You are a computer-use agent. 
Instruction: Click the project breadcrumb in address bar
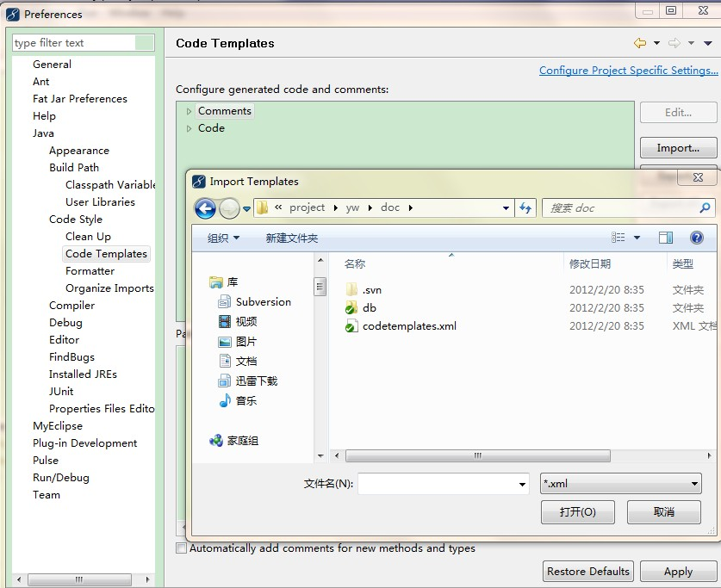[x=307, y=207]
